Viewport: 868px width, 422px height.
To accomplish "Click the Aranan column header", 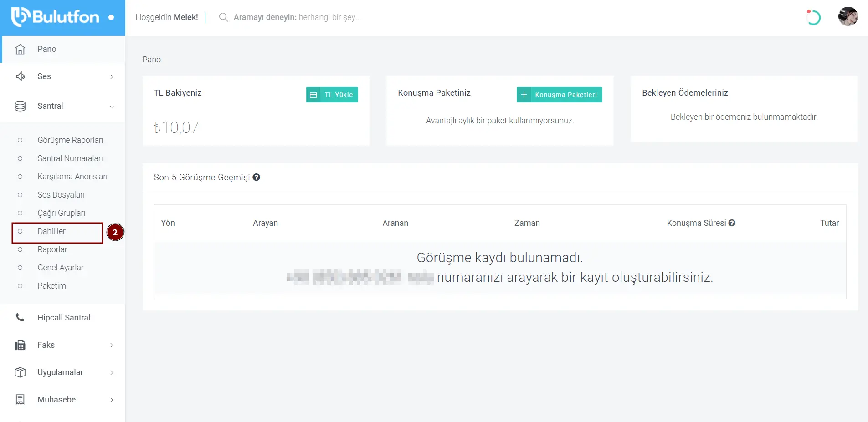I will (395, 223).
